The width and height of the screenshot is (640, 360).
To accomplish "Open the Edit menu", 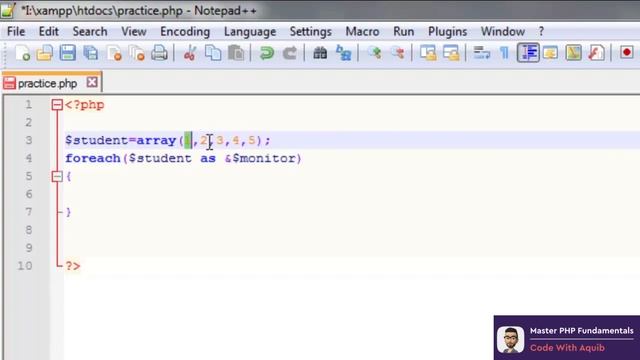I will click(49, 31).
